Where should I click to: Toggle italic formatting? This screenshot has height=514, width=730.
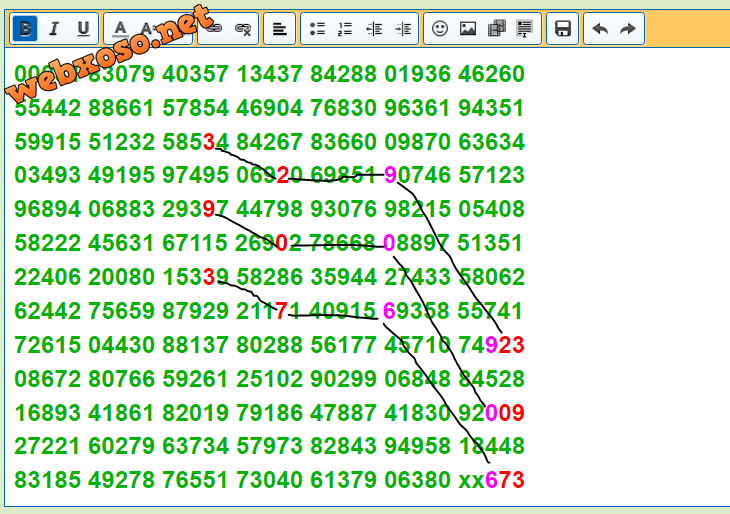coord(54,29)
